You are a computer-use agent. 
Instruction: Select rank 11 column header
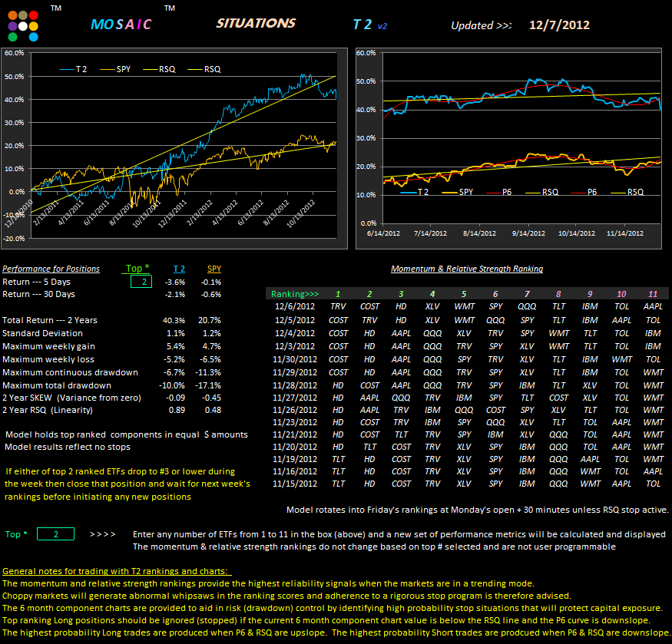point(653,294)
